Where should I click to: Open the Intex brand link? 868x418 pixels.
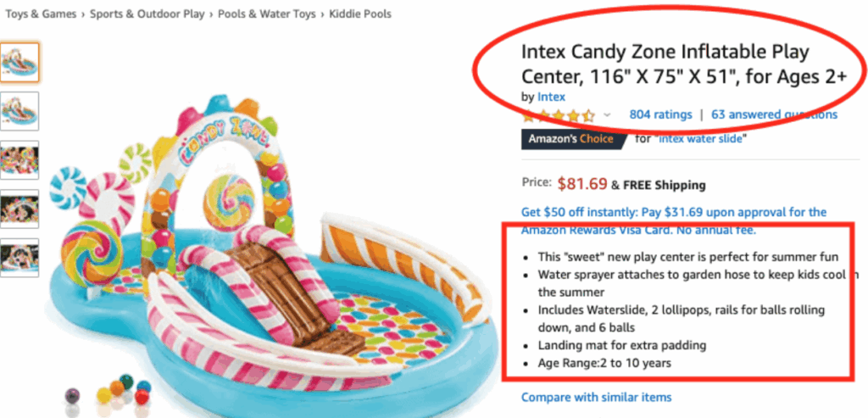point(551,97)
